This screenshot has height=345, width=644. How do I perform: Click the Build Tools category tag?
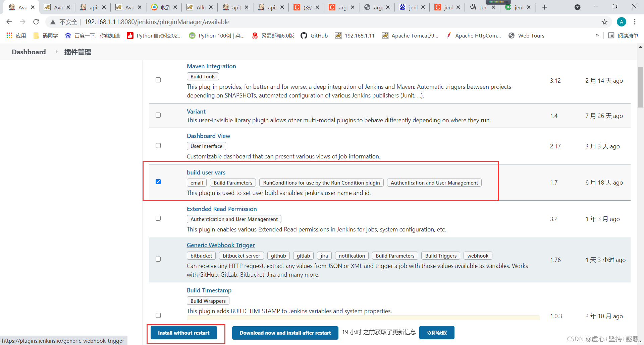(203, 76)
